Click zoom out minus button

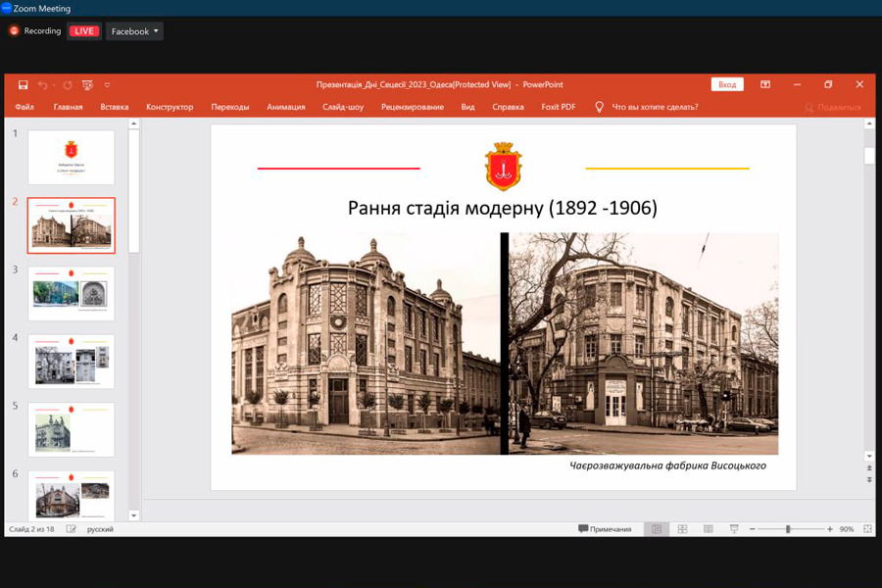coord(753,529)
